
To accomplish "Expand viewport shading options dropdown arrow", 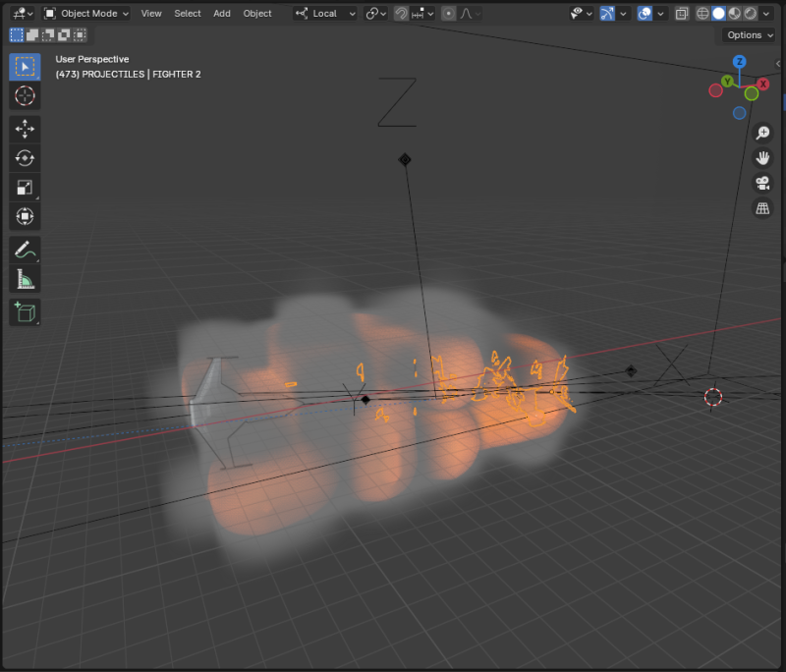I will (766, 14).
